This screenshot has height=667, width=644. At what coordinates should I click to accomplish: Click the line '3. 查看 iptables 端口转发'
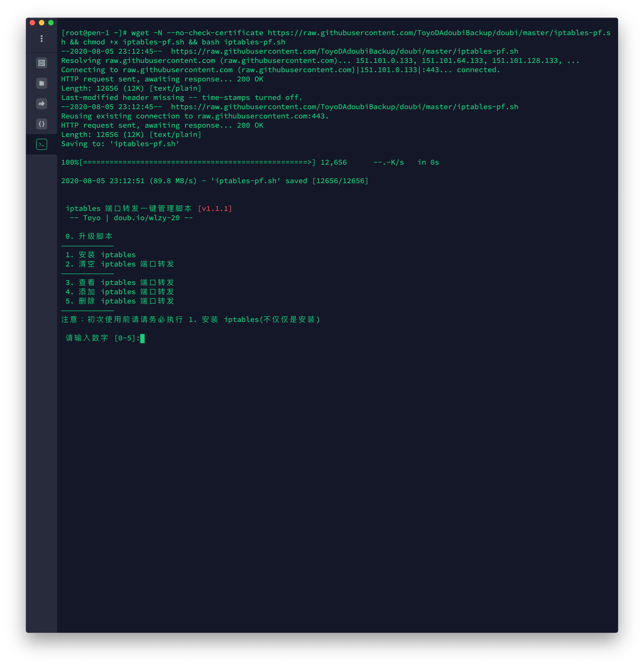pos(119,282)
